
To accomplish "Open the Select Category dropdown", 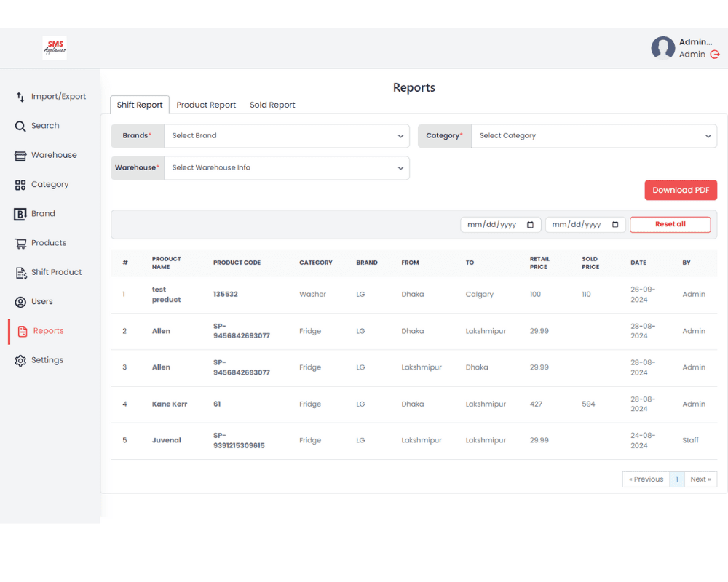I will [594, 136].
